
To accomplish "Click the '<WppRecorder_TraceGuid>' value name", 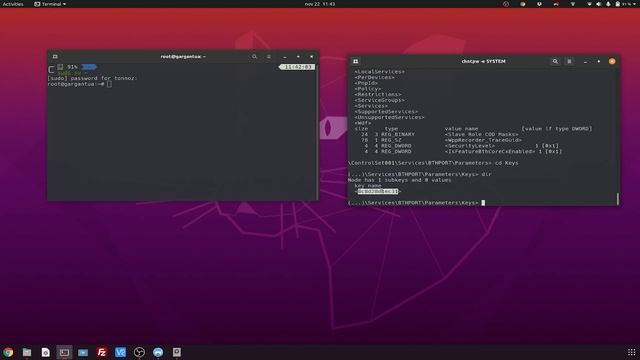I will coord(483,140).
